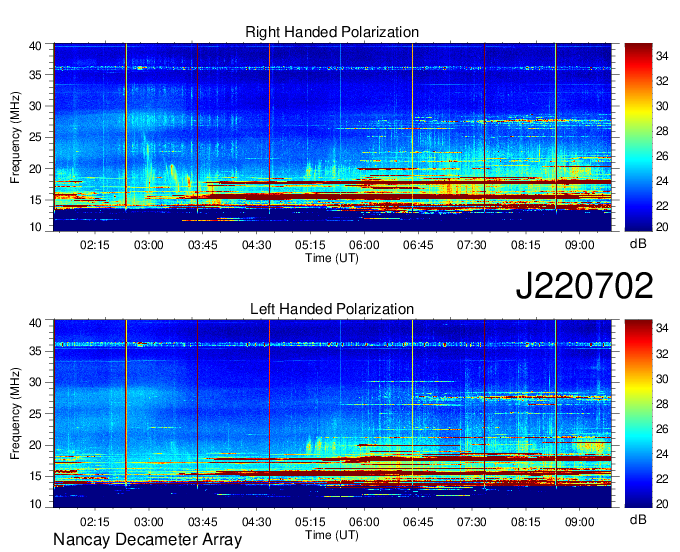Click the 'Frequency (MHz)' label of top plot

pos(15,137)
